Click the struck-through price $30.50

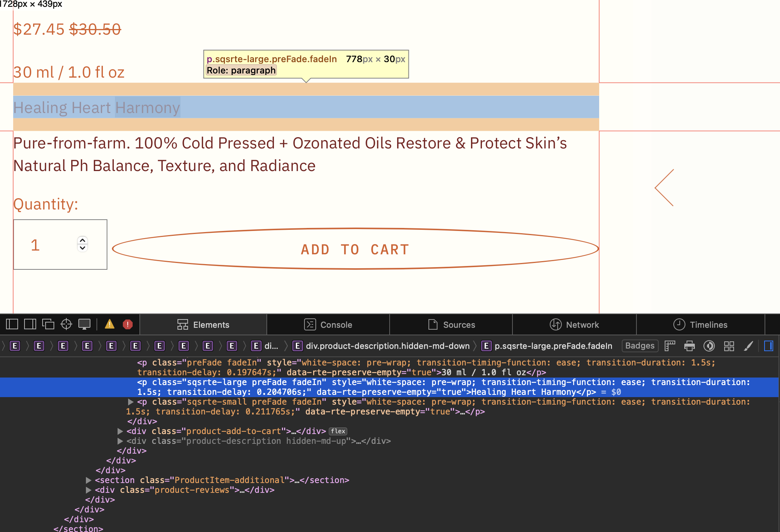[x=95, y=29]
